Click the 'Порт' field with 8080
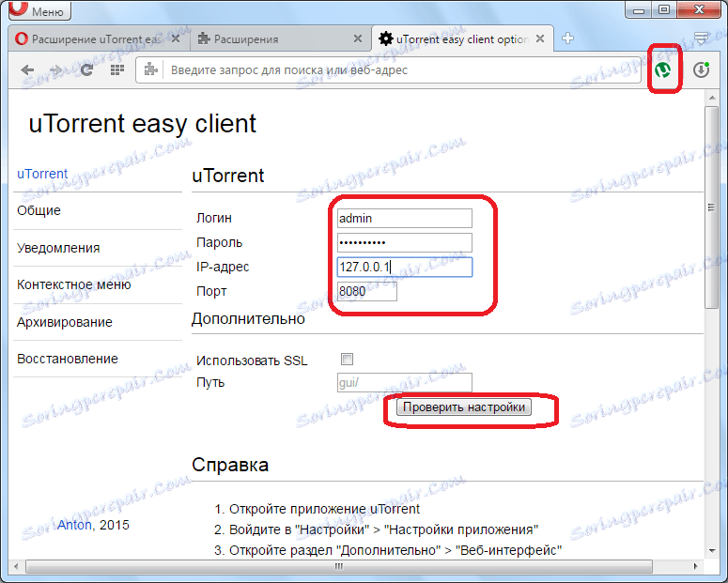The height and width of the screenshot is (583, 728). [x=366, y=291]
